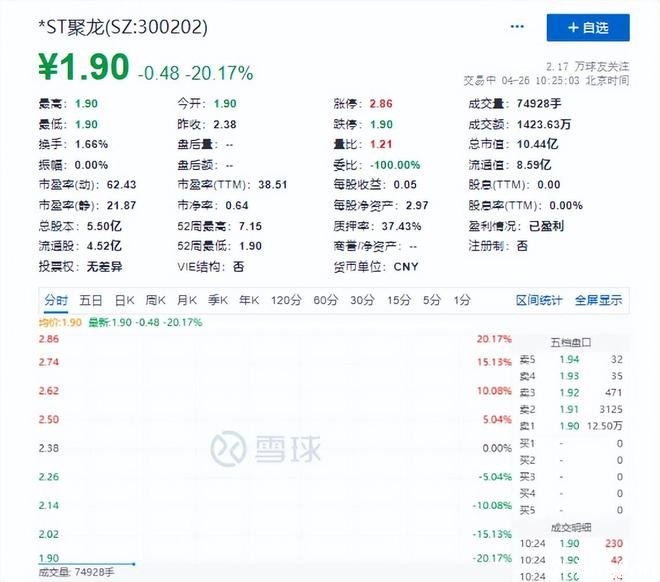The height and width of the screenshot is (582, 660).
Task: Select the 年K chart tab
Action: [x=249, y=300]
